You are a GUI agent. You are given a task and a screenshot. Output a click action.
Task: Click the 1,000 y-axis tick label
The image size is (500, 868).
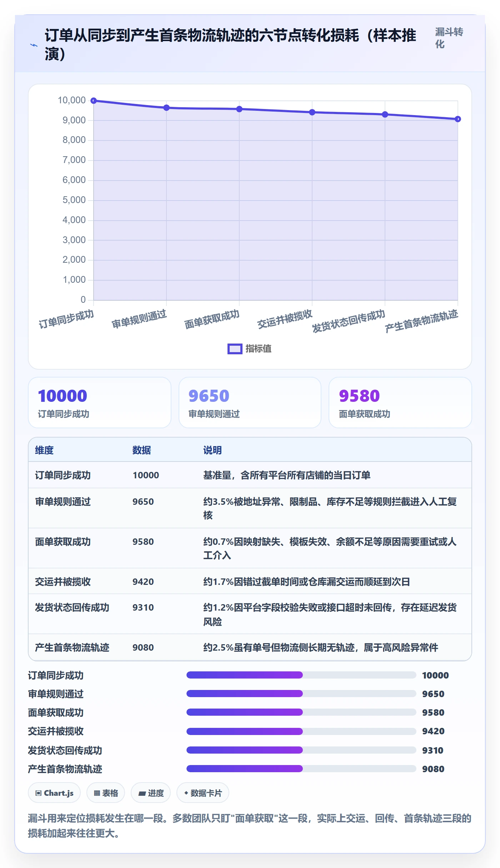[74, 280]
